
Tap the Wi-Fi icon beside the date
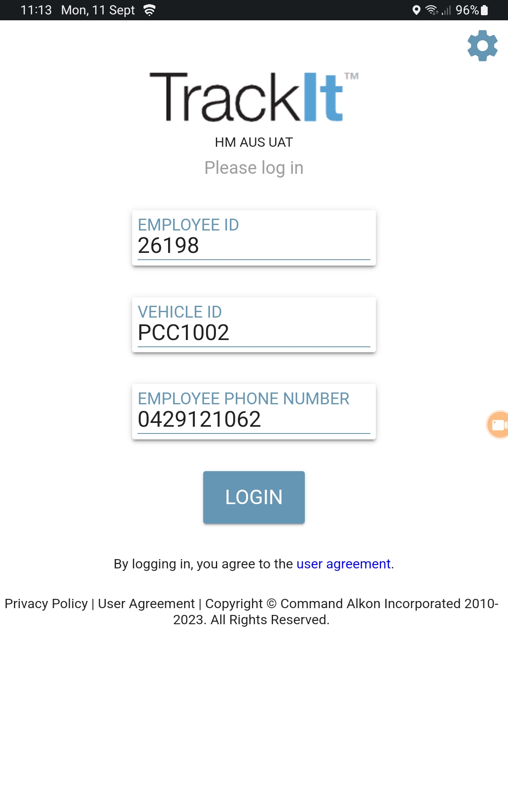point(149,10)
